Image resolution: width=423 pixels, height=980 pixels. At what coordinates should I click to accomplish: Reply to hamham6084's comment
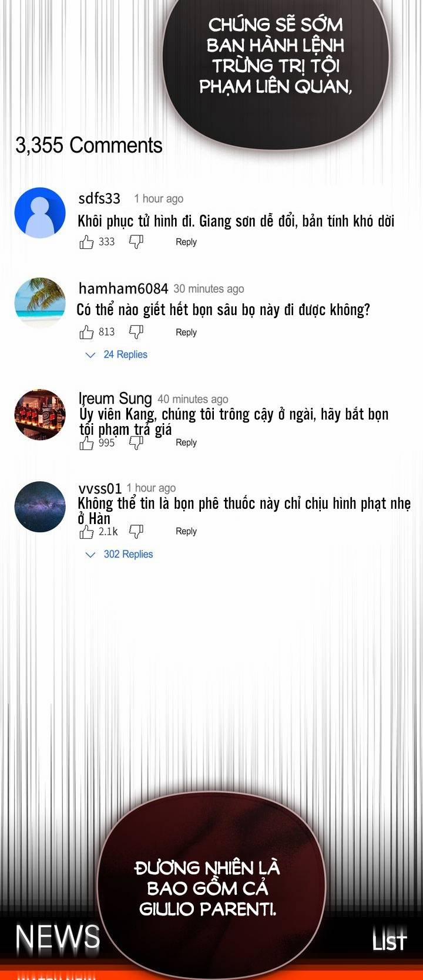click(186, 332)
